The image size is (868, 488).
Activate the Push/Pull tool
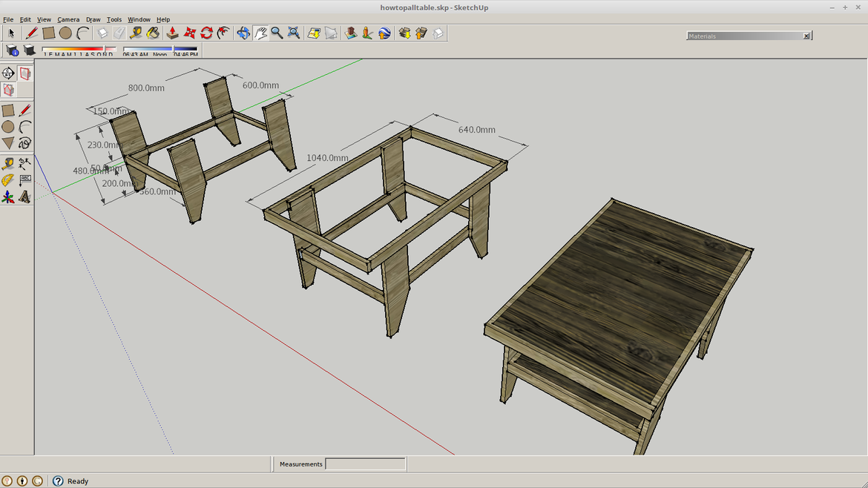point(172,33)
